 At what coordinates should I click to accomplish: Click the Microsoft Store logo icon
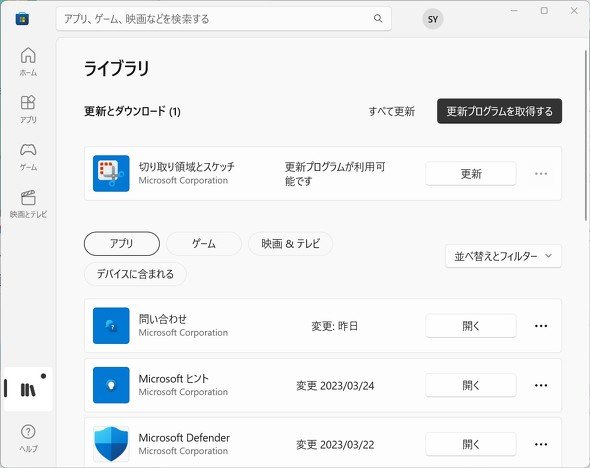click(x=22, y=18)
